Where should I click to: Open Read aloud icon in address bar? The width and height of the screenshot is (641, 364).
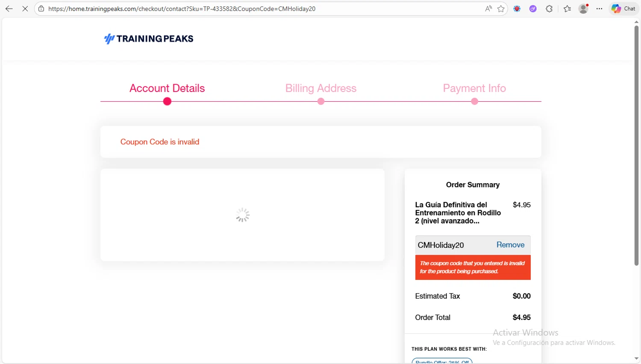[488, 9]
